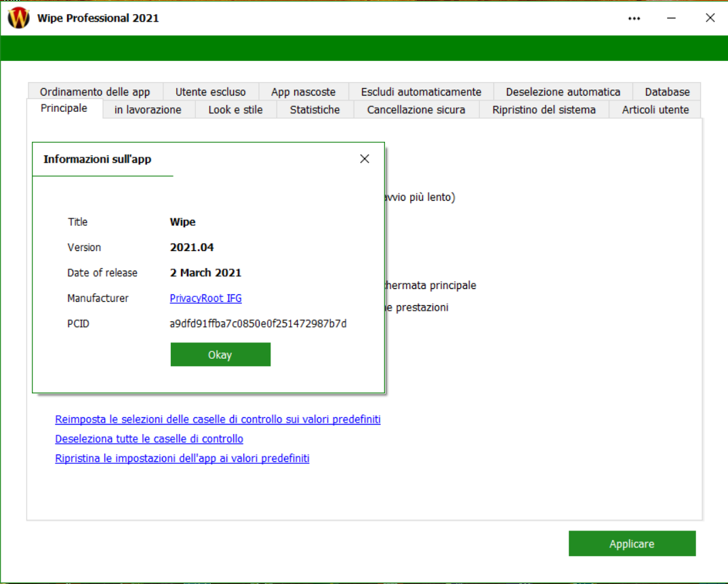Click the Title value Wipe
This screenshot has height=584, width=728.
(x=182, y=222)
